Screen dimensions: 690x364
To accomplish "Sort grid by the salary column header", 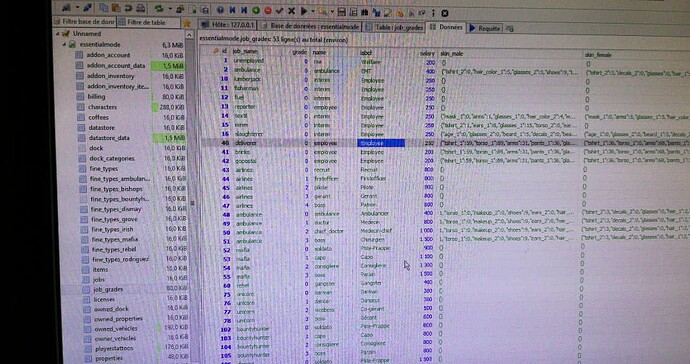I will point(427,53).
